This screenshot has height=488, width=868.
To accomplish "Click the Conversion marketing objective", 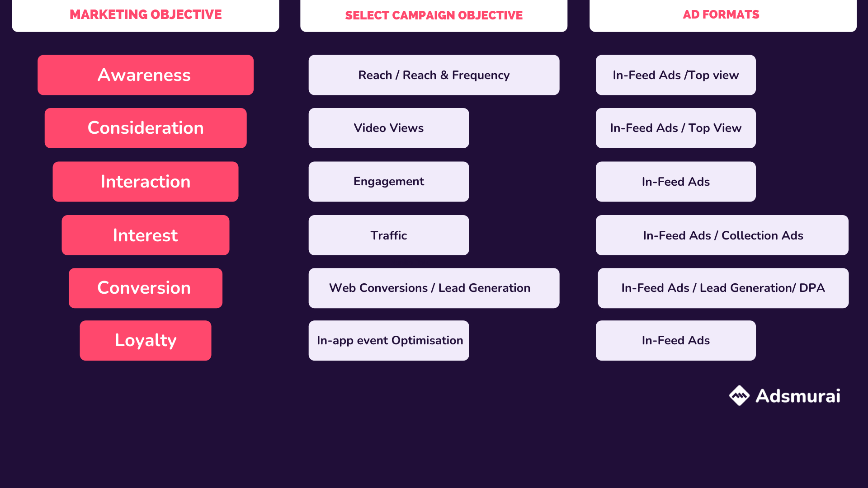I will click(146, 288).
